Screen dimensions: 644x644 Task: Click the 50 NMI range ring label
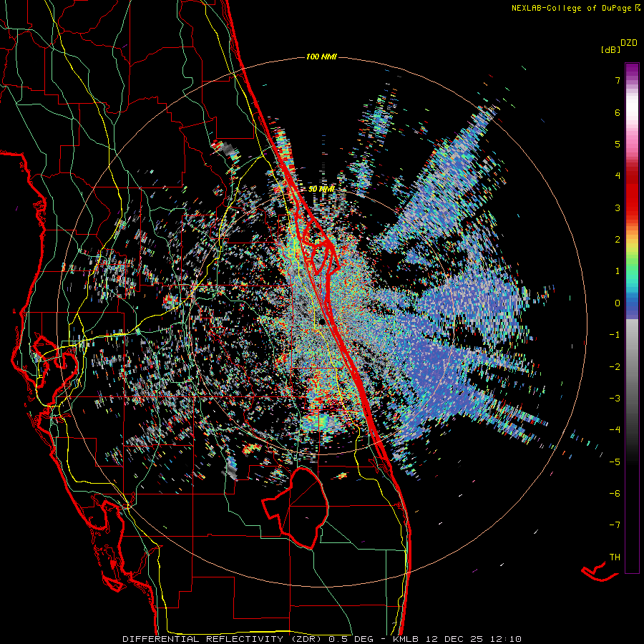(x=321, y=190)
